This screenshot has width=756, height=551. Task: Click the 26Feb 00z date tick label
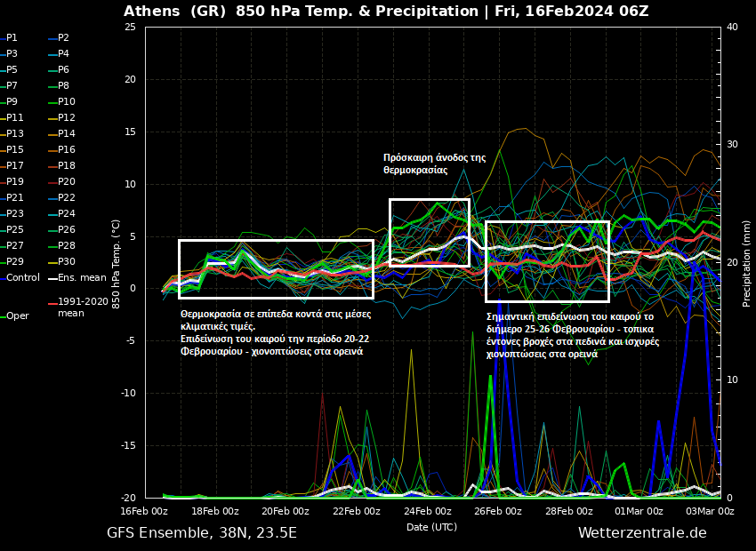(497, 511)
